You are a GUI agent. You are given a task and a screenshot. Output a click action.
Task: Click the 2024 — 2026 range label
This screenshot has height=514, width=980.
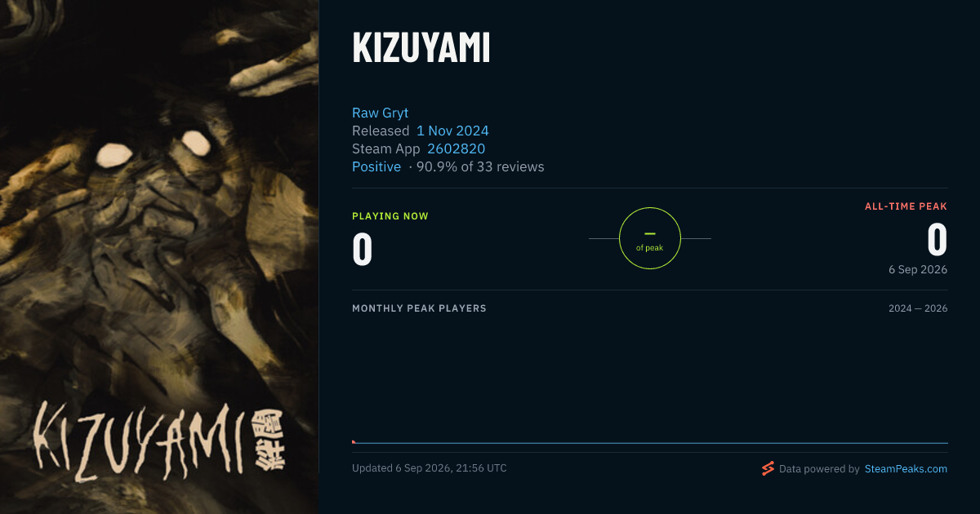click(x=919, y=308)
